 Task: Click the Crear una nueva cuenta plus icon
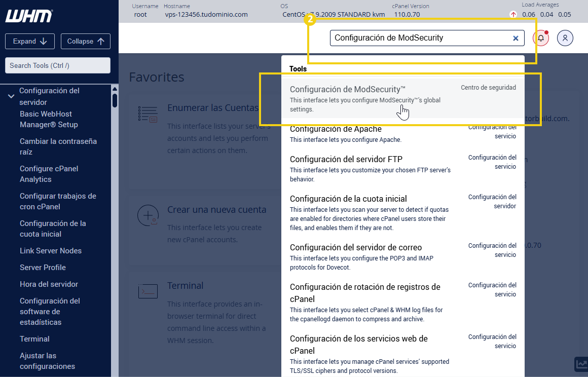[x=148, y=215]
